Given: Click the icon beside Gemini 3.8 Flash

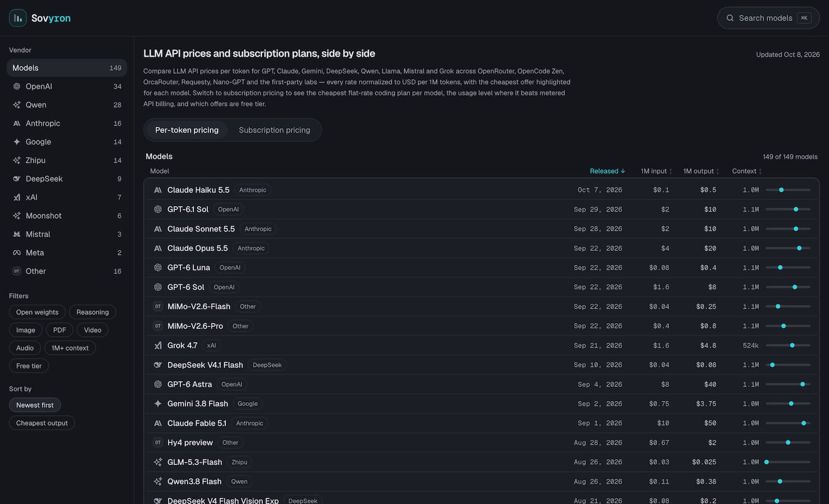Looking at the screenshot, I should click(x=158, y=404).
